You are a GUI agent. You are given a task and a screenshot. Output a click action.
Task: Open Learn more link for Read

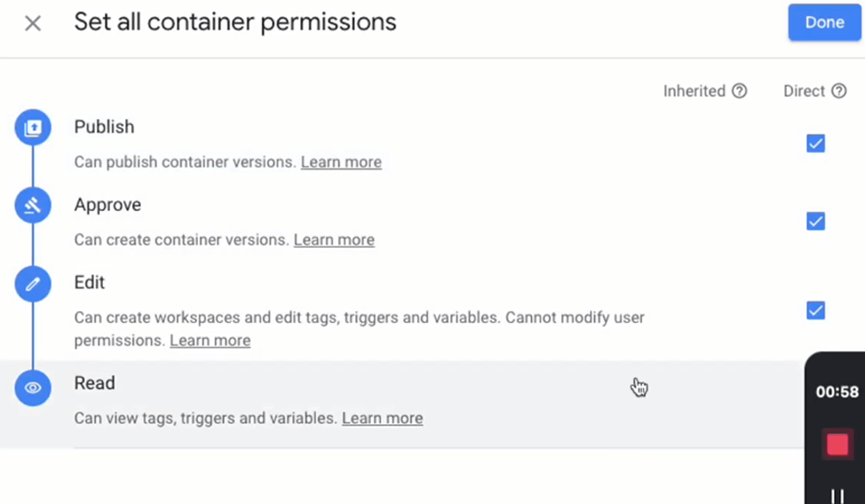click(382, 419)
